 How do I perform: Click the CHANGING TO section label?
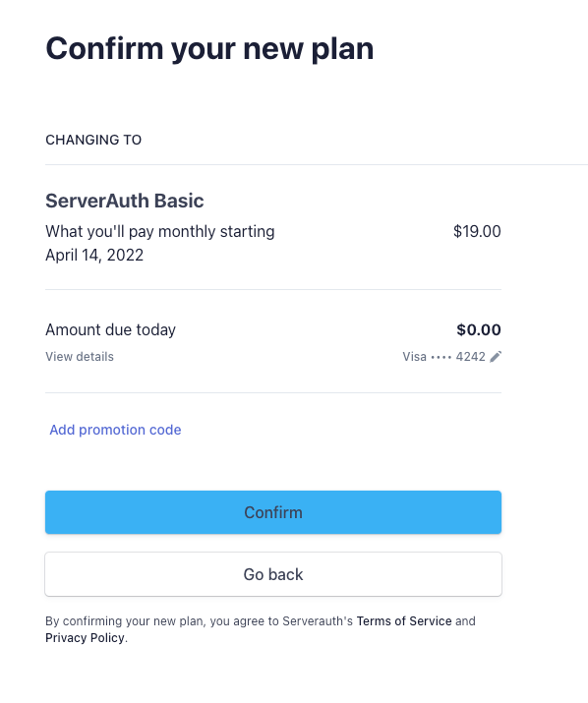(93, 140)
